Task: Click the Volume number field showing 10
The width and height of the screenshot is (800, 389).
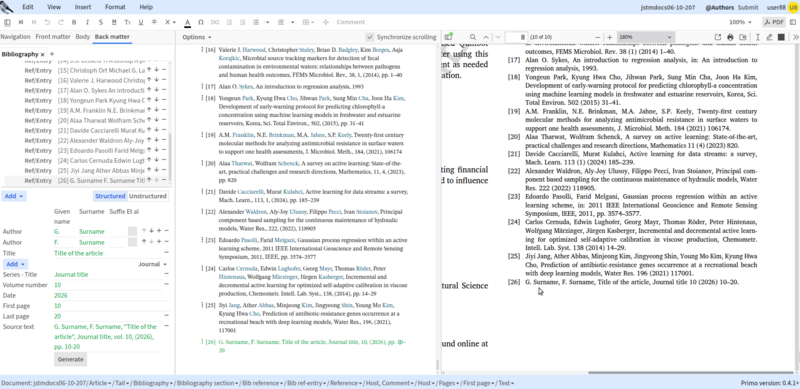Action: coord(108,285)
